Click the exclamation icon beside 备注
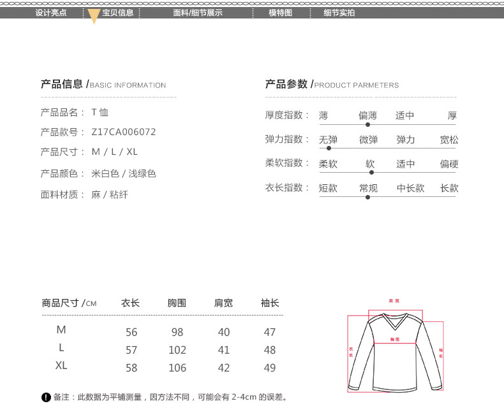Image resolution: width=504 pixels, height=420 pixels. pos(46,398)
